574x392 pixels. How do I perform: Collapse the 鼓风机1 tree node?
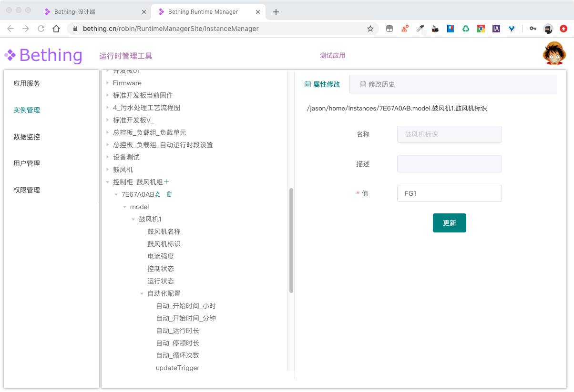[133, 219]
